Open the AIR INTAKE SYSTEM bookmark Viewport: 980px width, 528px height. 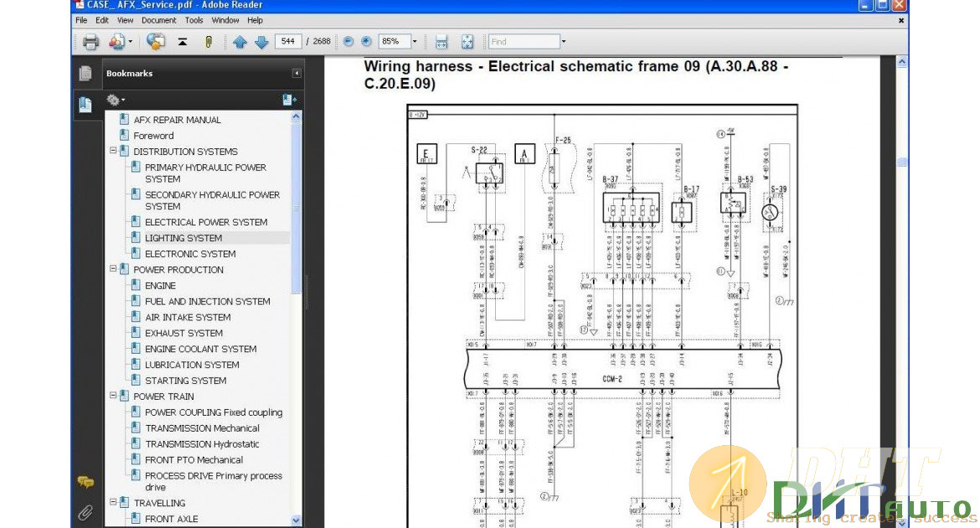tap(188, 317)
